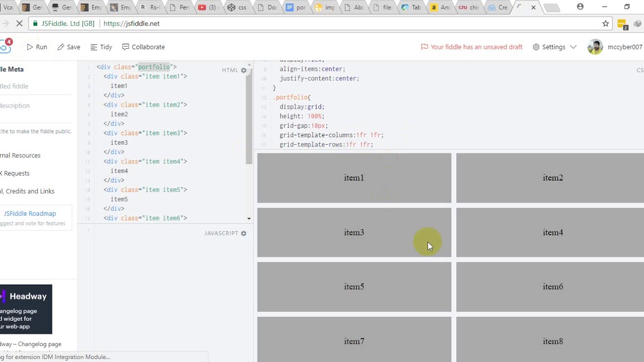Open JavaScript panel settings gear
Image resolution: width=644 pixels, height=362 pixels.
point(244,233)
